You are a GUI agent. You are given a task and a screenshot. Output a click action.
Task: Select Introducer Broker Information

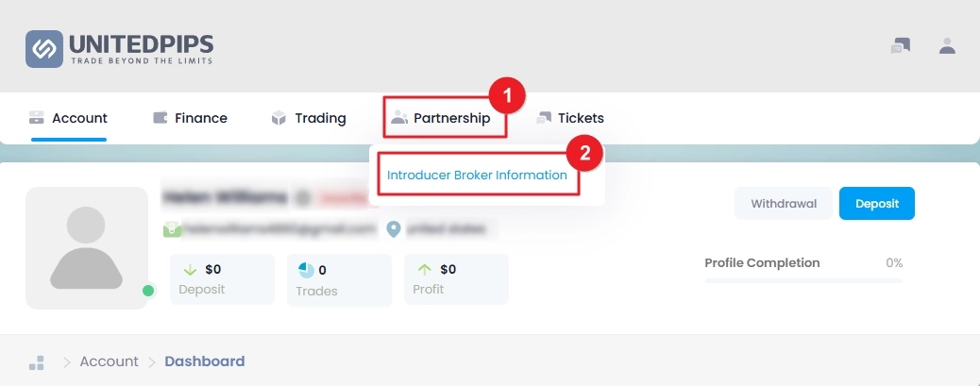(x=477, y=176)
